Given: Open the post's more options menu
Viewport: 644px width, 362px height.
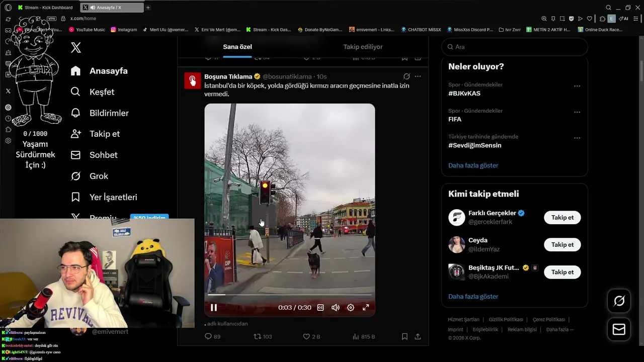Looking at the screenshot, I should [418, 76].
